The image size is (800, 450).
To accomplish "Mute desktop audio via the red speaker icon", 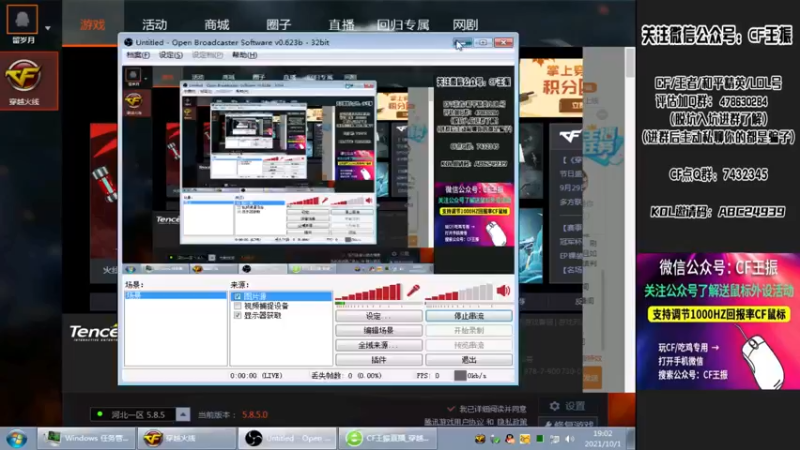I will click(503, 291).
